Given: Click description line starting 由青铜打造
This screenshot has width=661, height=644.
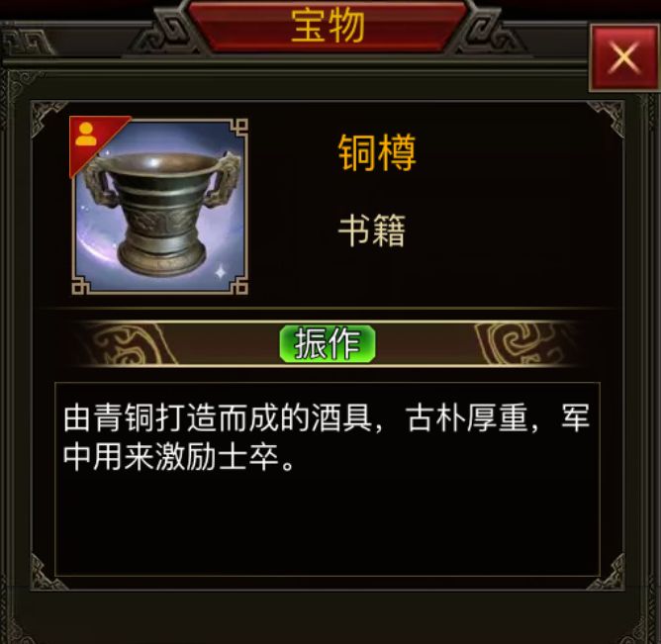Looking at the screenshot, I should [x=327, y=417].
